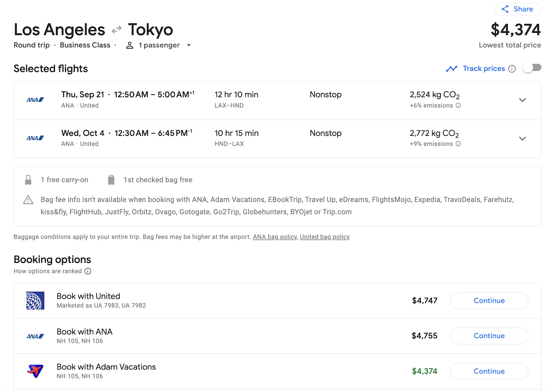548x392 pixels.
Task: Click the $4,755 ANA price
Action: click(x=425, y=336)
